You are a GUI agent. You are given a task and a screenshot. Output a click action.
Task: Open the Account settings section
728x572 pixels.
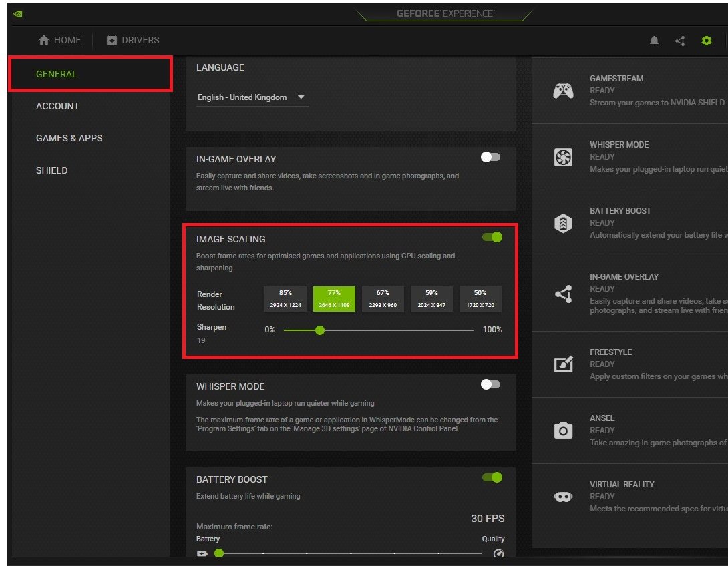point(57,106)
